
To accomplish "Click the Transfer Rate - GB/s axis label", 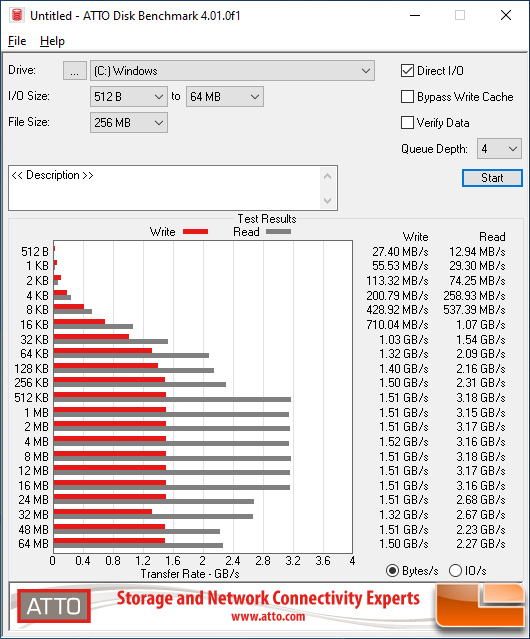I will [x=190, y=574].
